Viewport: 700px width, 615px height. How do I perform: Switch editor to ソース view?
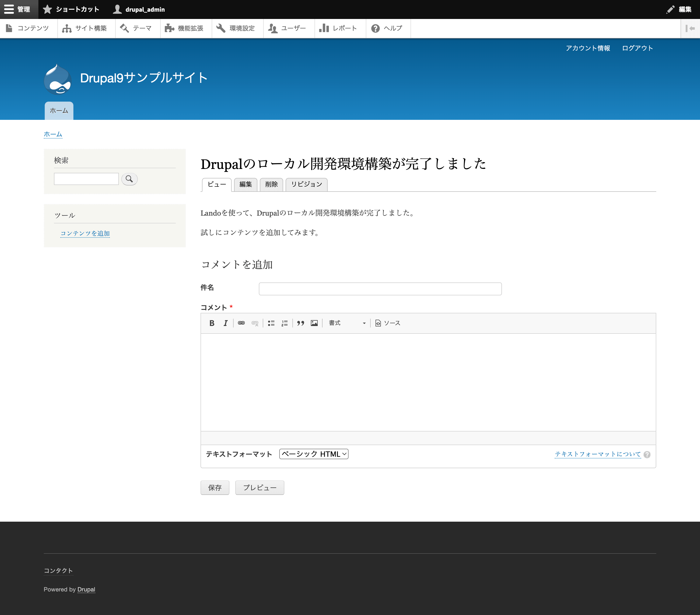(388, 323)
